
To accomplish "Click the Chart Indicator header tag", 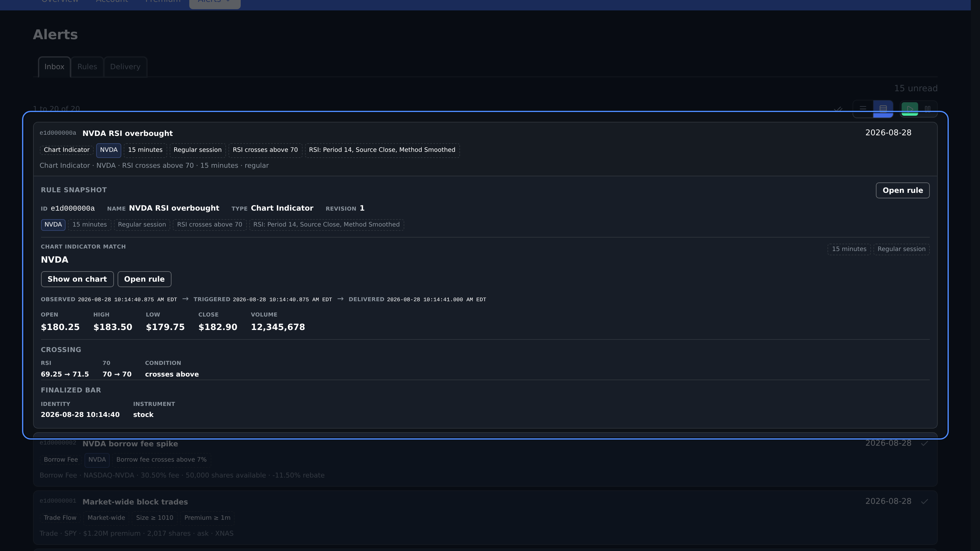I will coord(66,150).
